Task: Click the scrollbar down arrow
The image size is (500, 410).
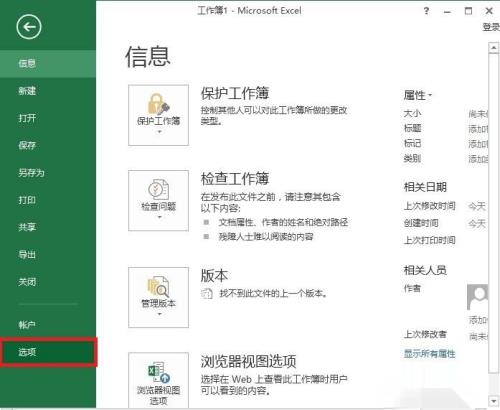Action: click(x=493, y=400)
